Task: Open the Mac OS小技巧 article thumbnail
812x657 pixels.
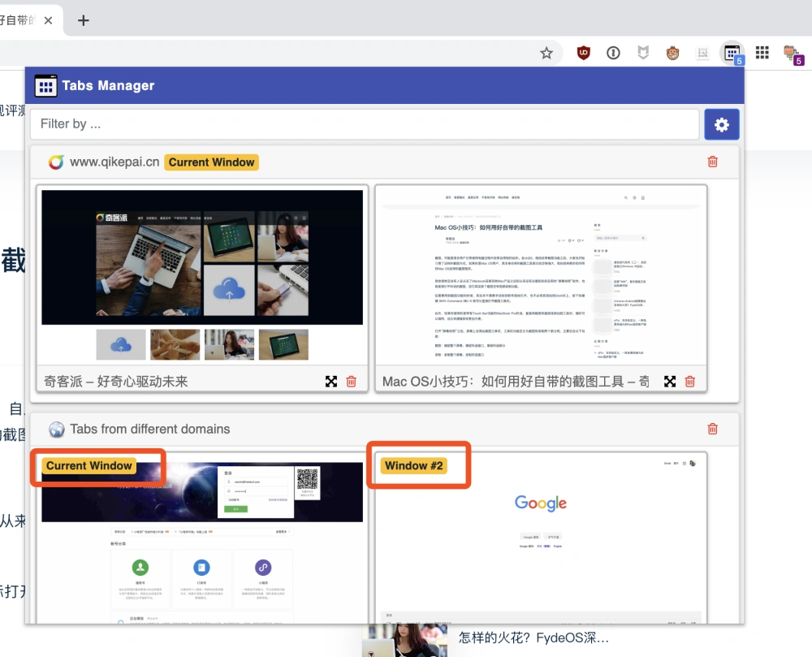Action: (x=541, y=275)
